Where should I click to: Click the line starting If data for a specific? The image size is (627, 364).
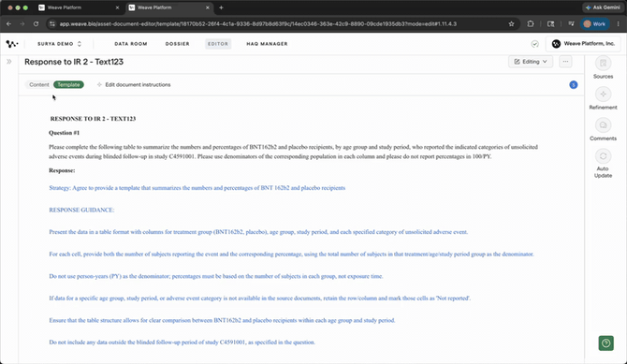click(260, 298)
